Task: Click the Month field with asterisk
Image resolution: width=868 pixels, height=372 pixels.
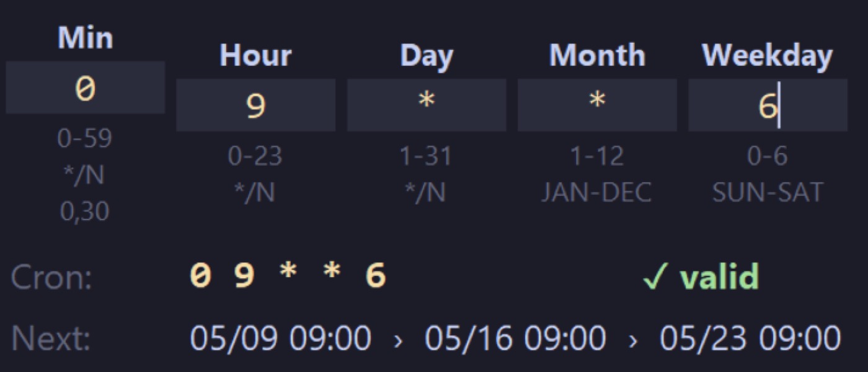Action: coord(597,105)
